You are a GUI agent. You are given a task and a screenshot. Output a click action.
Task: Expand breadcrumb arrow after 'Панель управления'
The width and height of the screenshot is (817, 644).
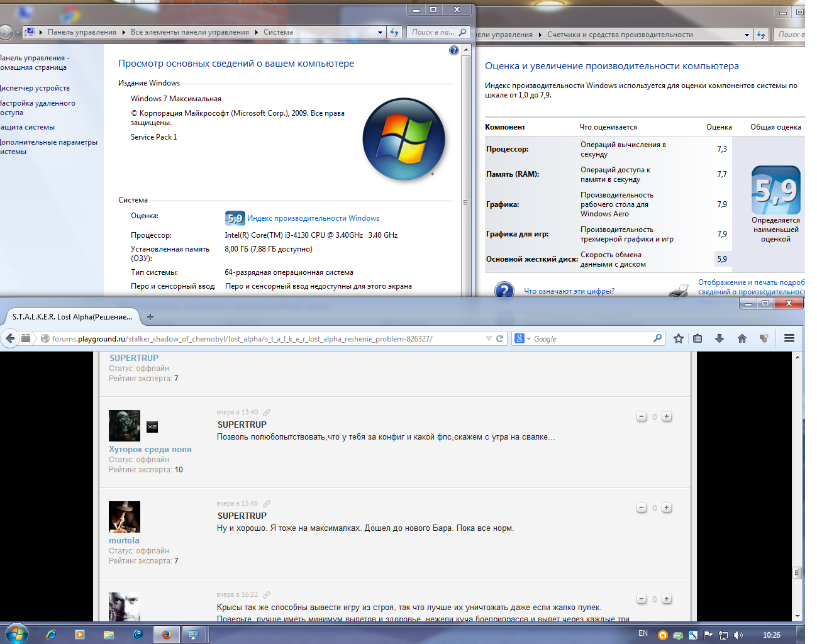[x=123, y=32]
